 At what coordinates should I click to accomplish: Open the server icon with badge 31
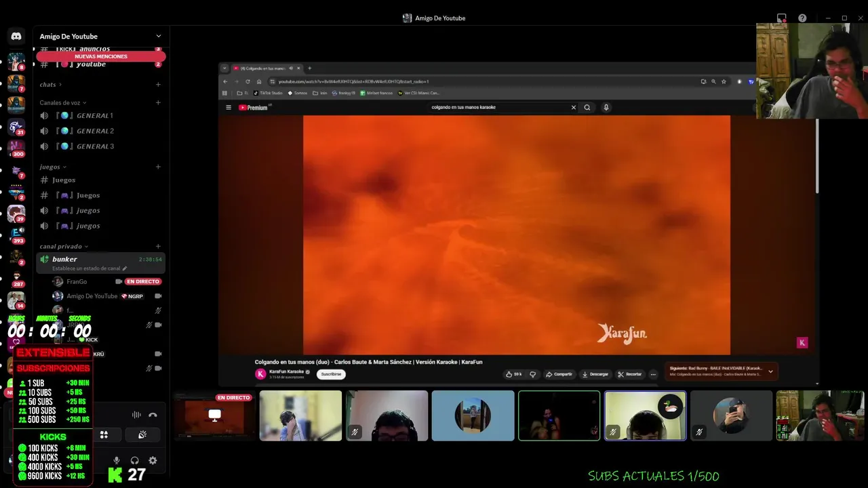click(16, 127)
